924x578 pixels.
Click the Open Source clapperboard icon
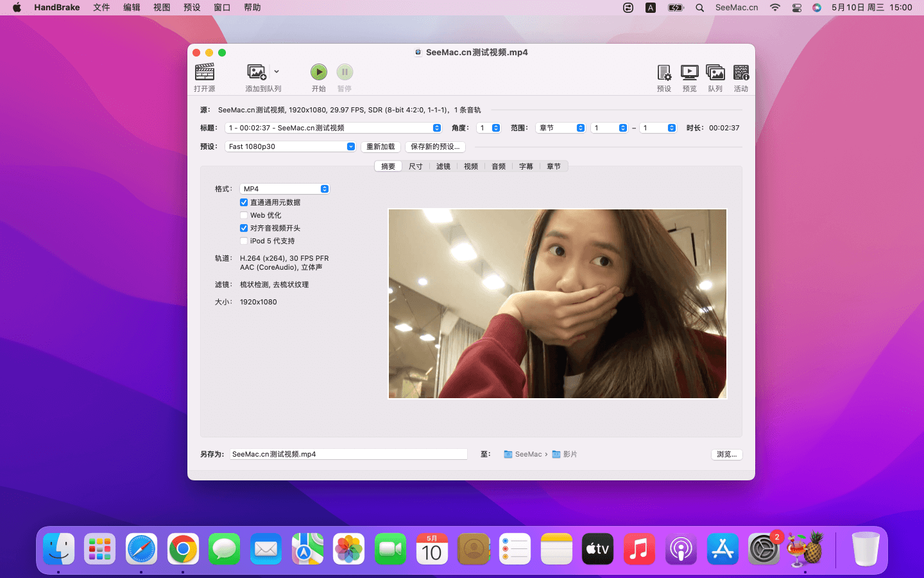click(205, 72)
